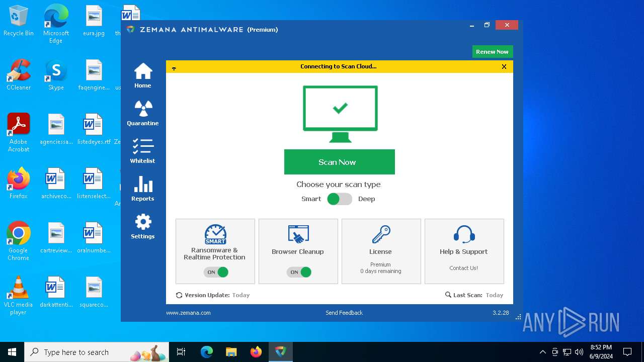
Task: Click the Browser Cleanup broom icon
Action: point(298,235)
